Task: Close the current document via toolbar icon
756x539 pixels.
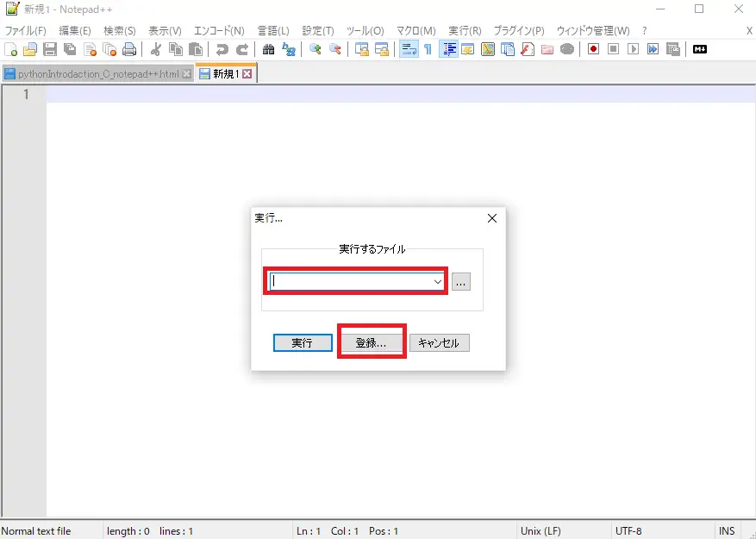Action: pos(90,49)
